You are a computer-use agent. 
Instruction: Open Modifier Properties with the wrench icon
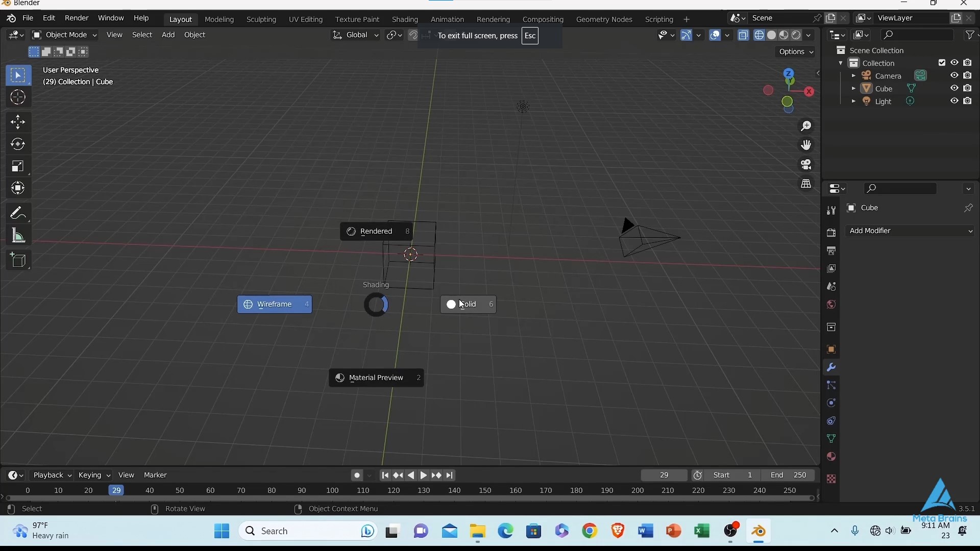click(831, 367)
